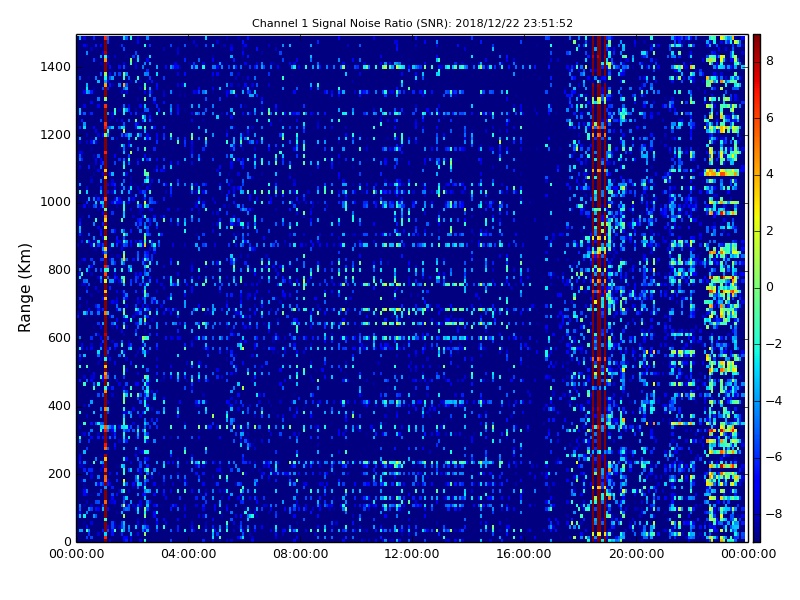Click the Channel 1 Signal Noise Ratio title
Image resolution: width=800 pixels, height=600 pixels.
(412, 23)
